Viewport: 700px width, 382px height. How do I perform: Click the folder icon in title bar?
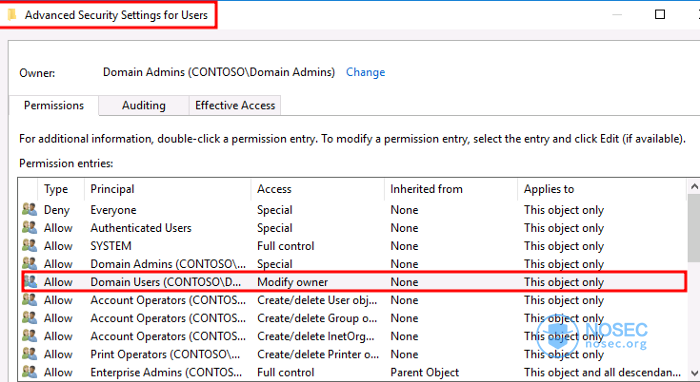(12, 15)
